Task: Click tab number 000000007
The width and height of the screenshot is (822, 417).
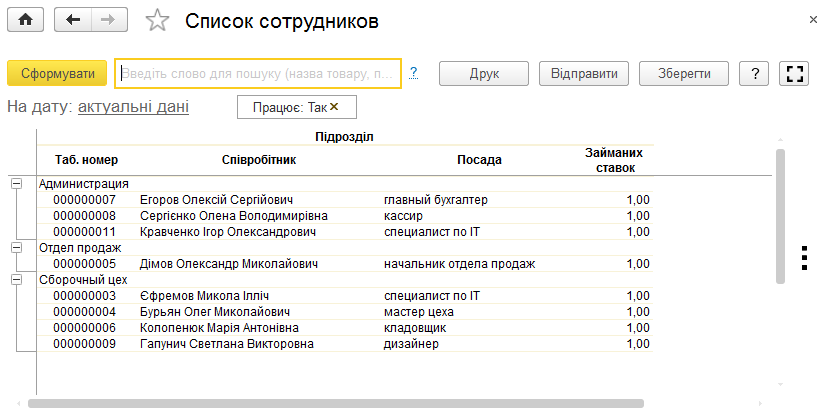Action: (84, 200)
